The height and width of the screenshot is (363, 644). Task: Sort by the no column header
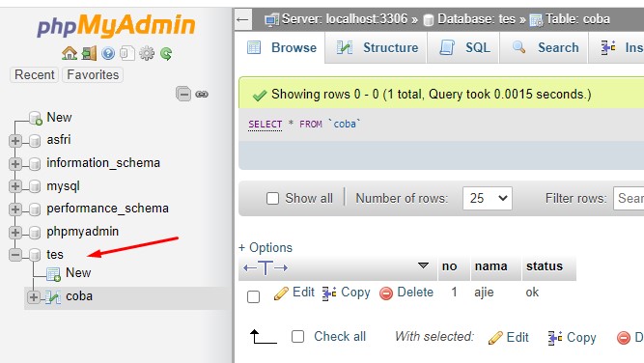[449, 266]
